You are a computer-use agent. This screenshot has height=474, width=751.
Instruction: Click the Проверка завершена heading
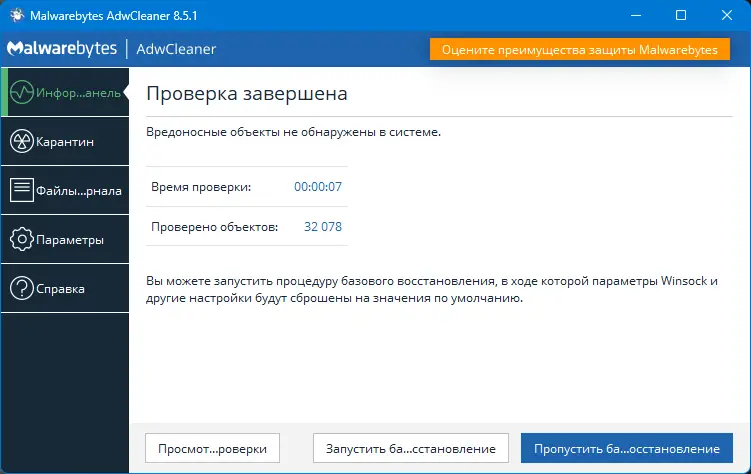[247, 93]
